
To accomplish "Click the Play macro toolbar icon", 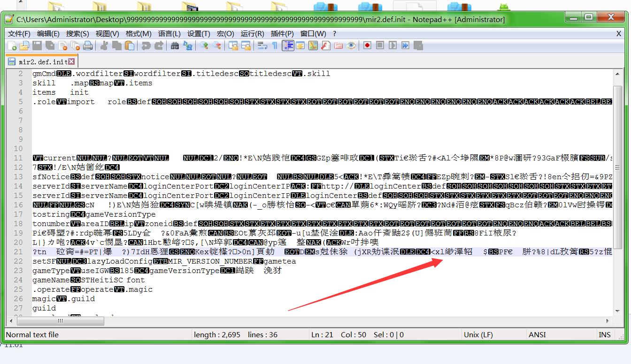I will [392, 45].
